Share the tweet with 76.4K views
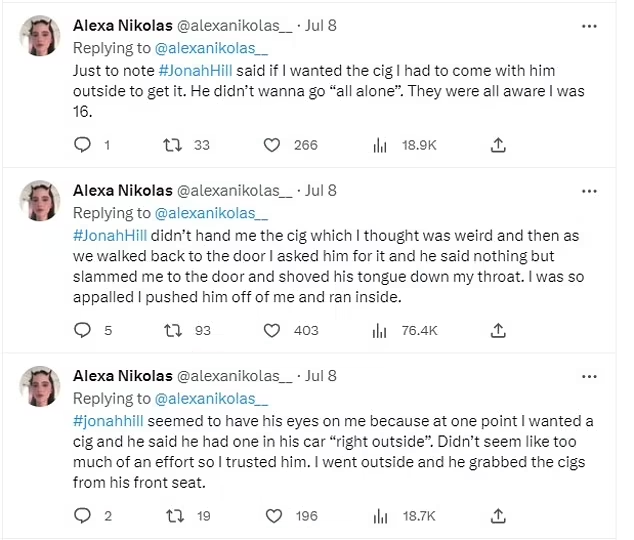 [x=498, y=330]
